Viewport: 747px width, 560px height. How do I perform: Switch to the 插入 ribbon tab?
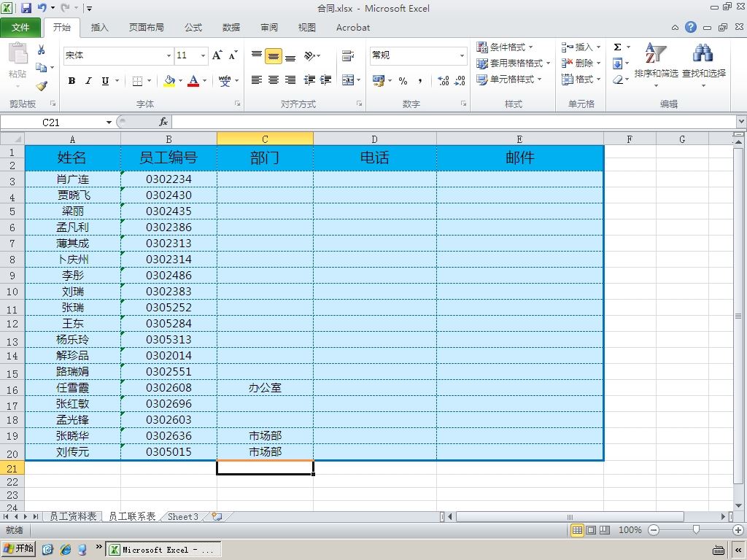click(99, 28)
